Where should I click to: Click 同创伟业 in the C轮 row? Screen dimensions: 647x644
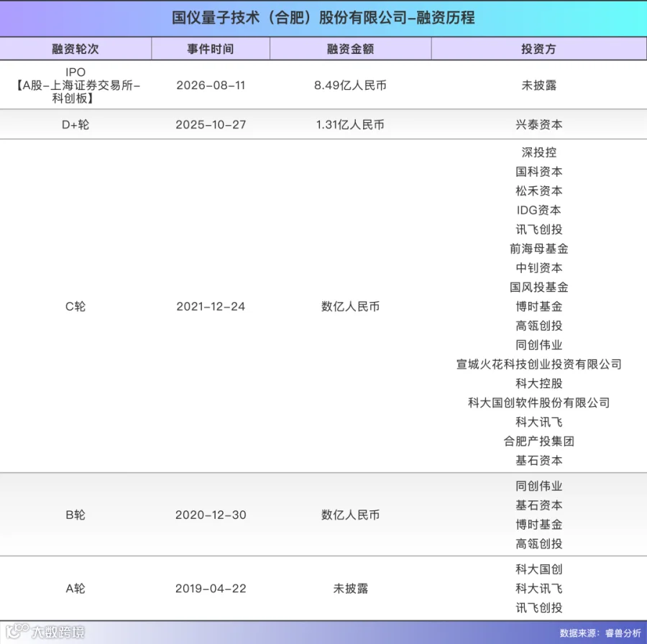[539, 344]
